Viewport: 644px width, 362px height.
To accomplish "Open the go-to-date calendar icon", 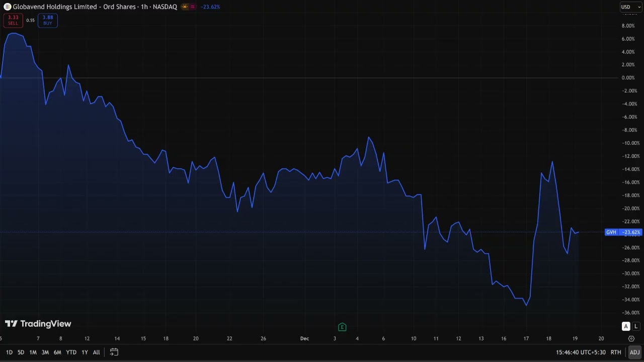I will pos(114,352).
